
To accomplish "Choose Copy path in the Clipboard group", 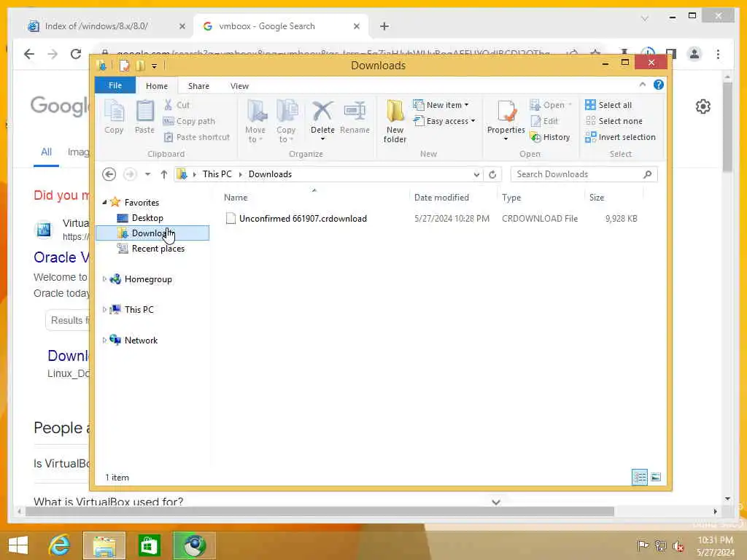I will (x=189, y=121).
